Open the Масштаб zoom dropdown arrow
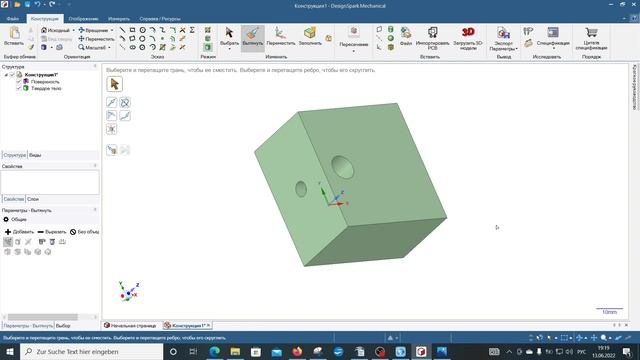640x360 pixels. click(109, 48)
